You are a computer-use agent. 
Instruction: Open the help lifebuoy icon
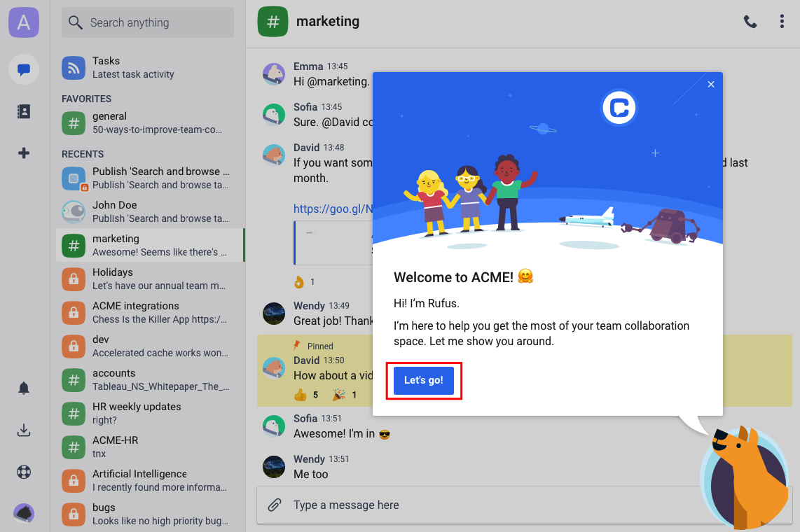pos(24,472)
